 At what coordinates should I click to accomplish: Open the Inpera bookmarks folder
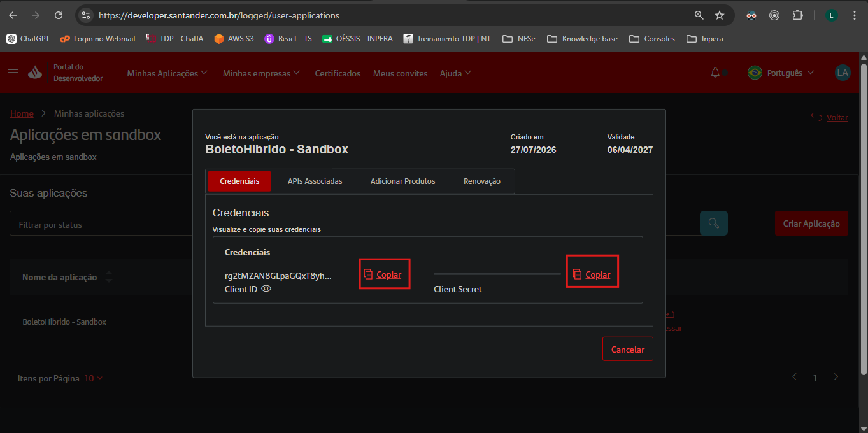(x=704, y=39)
